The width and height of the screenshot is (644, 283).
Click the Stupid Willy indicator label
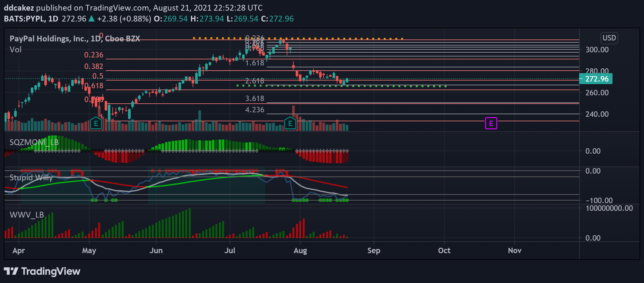pyautogui.click(x=31, y=178)
